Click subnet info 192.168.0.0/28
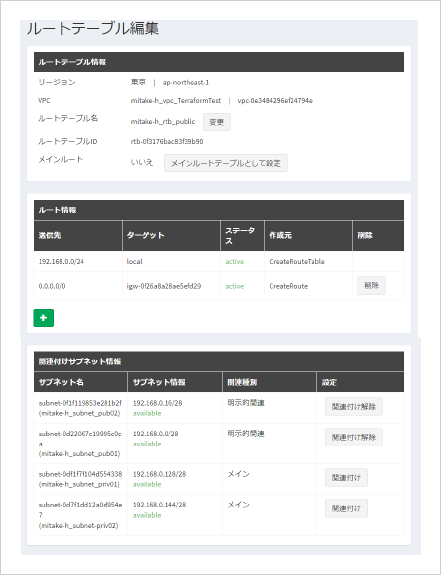 155,434
